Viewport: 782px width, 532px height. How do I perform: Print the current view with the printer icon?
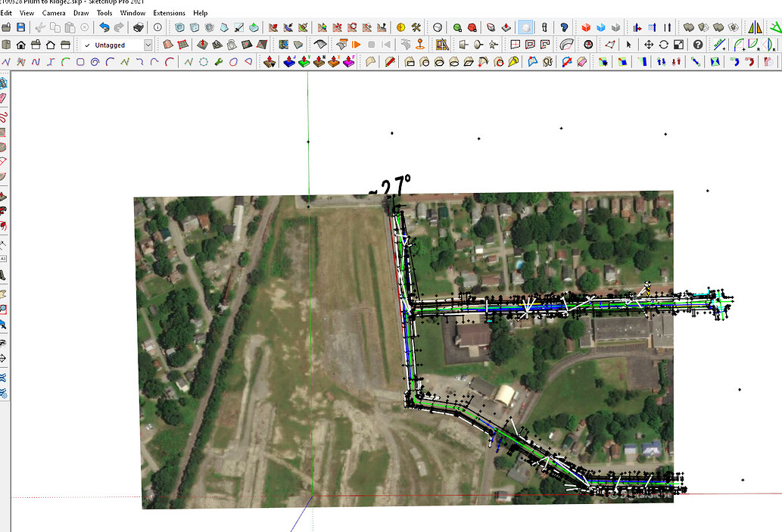click(x=139, y=26)
